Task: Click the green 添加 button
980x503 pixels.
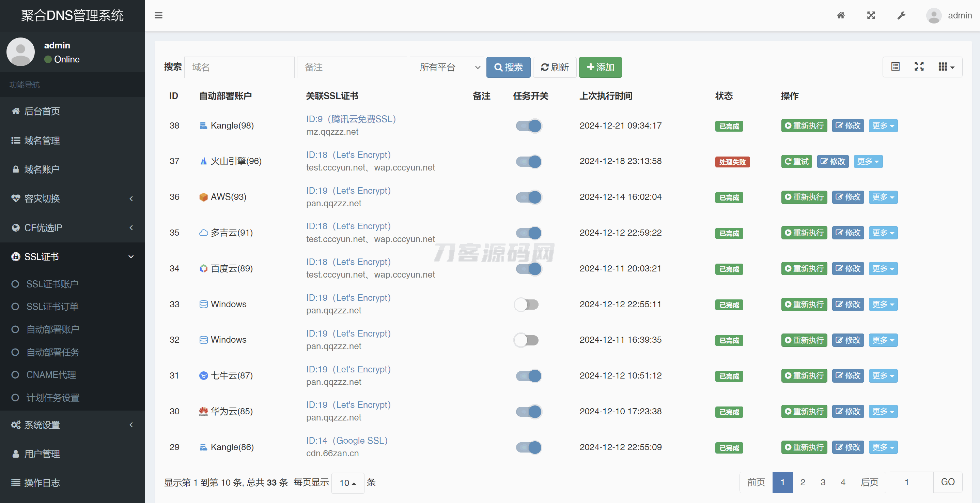Action: click(600, 68)
